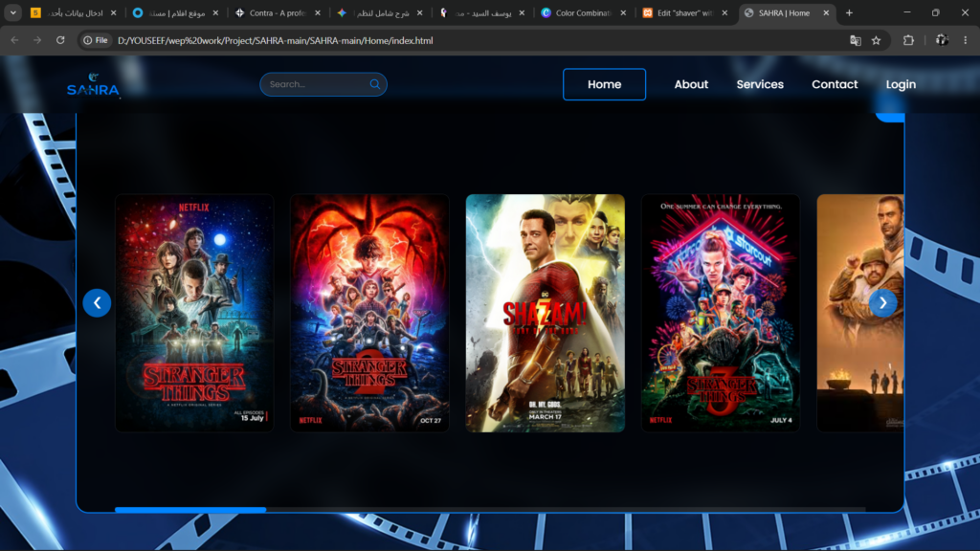Open the tab search dropdown arrow

click(x=13, y=12)
